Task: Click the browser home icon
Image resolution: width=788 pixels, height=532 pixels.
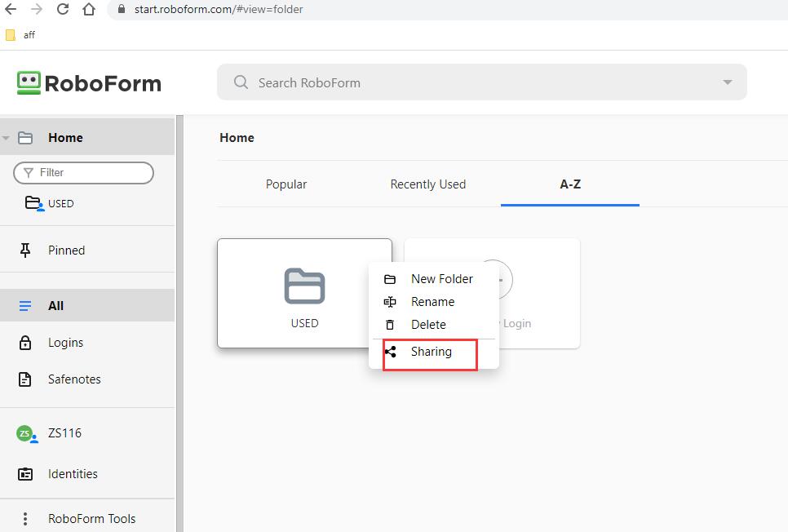Action: (89, 10)
